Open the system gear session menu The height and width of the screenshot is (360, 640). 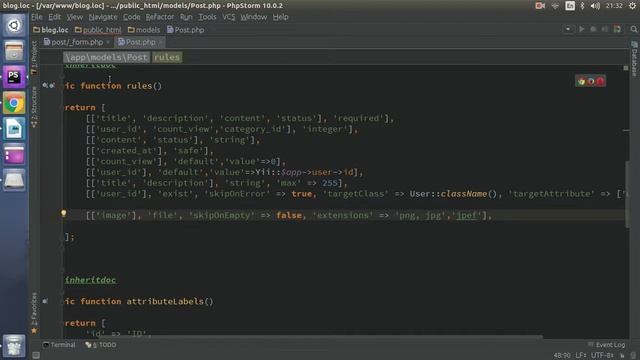pyautogui.click(x=633, y=6)
